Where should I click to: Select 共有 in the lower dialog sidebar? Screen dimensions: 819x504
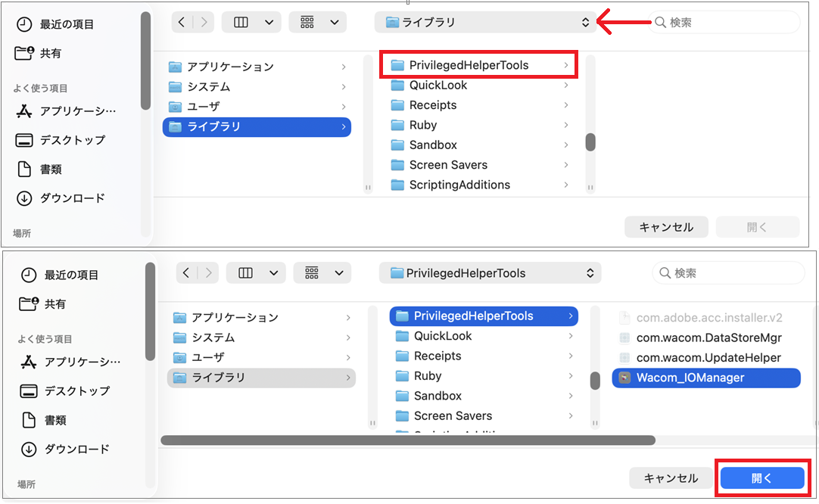pos(43,304)
